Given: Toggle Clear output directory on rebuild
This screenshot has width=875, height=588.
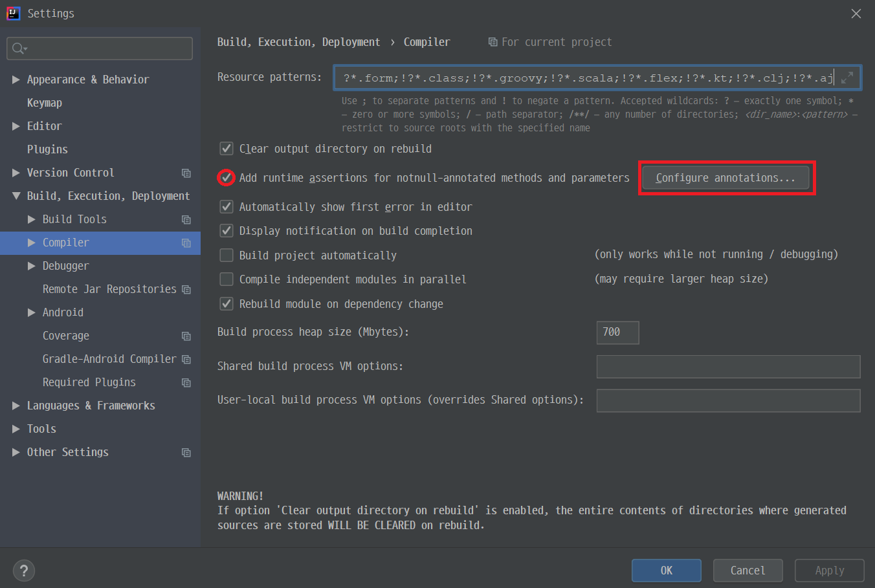Looking at the screenshot, I should (227, 149).
